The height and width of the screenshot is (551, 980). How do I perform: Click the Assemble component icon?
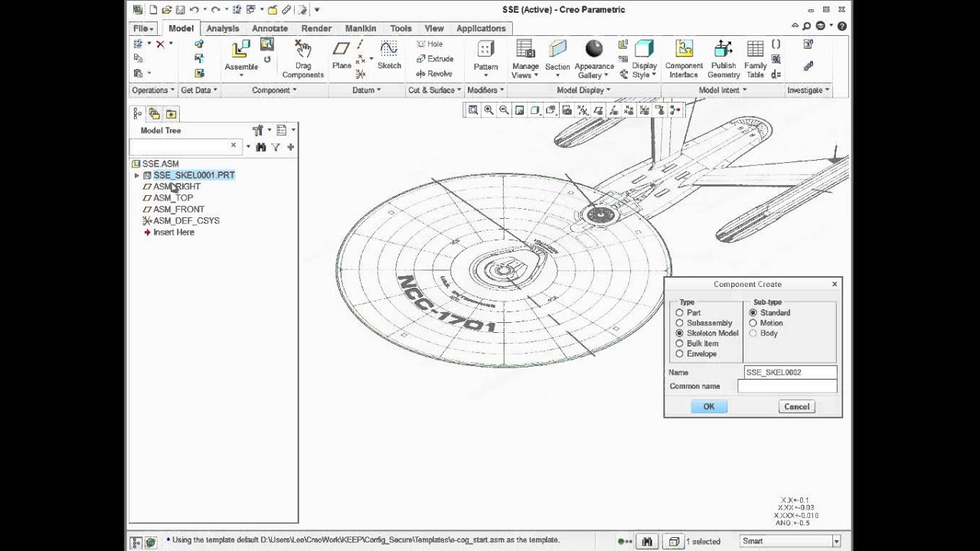240,51
